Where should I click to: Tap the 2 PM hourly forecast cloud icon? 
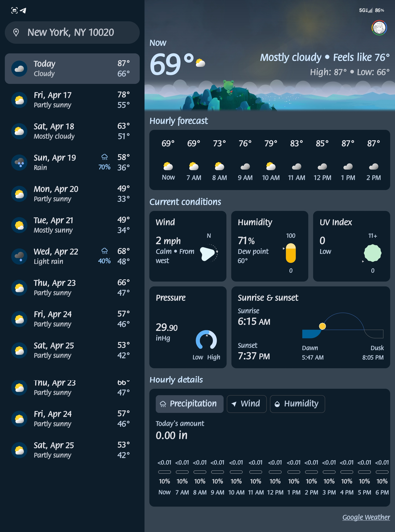pos(374,166)
